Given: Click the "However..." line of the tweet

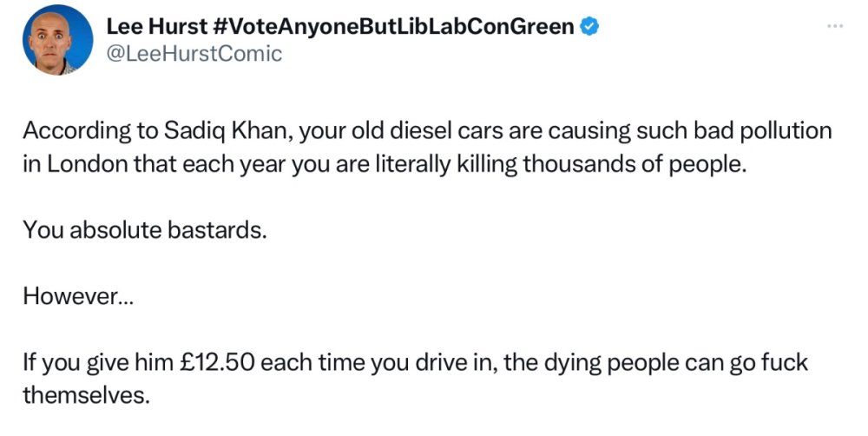Looking at the screenshot, I should (x=79, y=295).
